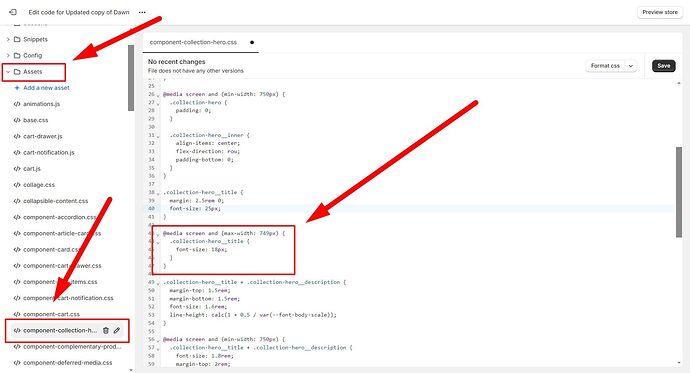Screen dimensions: 690x373
Task: Click collage.css file code icon
Action: coord(17,185)
